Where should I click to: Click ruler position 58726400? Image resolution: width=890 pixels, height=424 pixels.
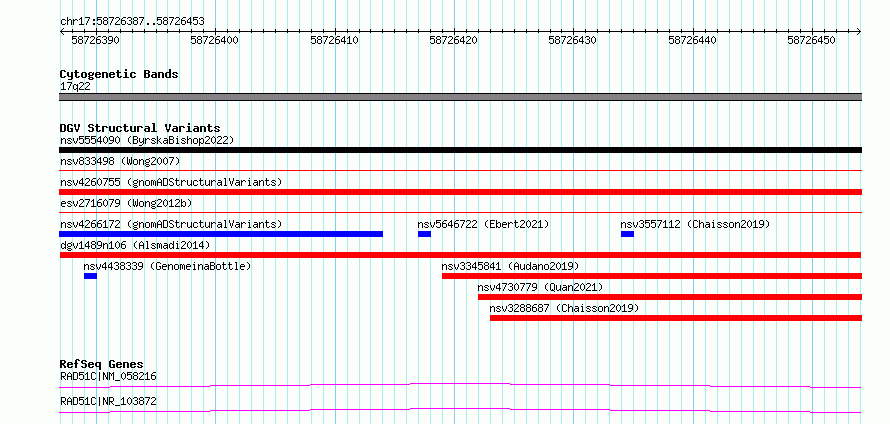(215, 40)
